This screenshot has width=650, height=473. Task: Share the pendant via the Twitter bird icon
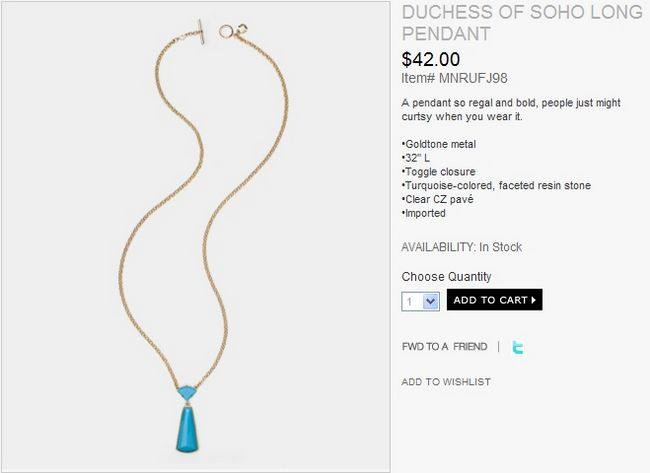518,347
